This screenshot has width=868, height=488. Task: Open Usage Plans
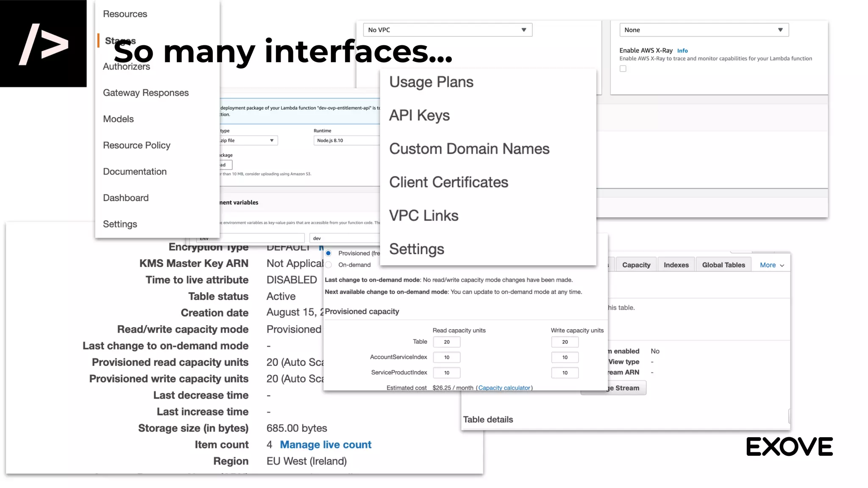click(x=431, y=82)
